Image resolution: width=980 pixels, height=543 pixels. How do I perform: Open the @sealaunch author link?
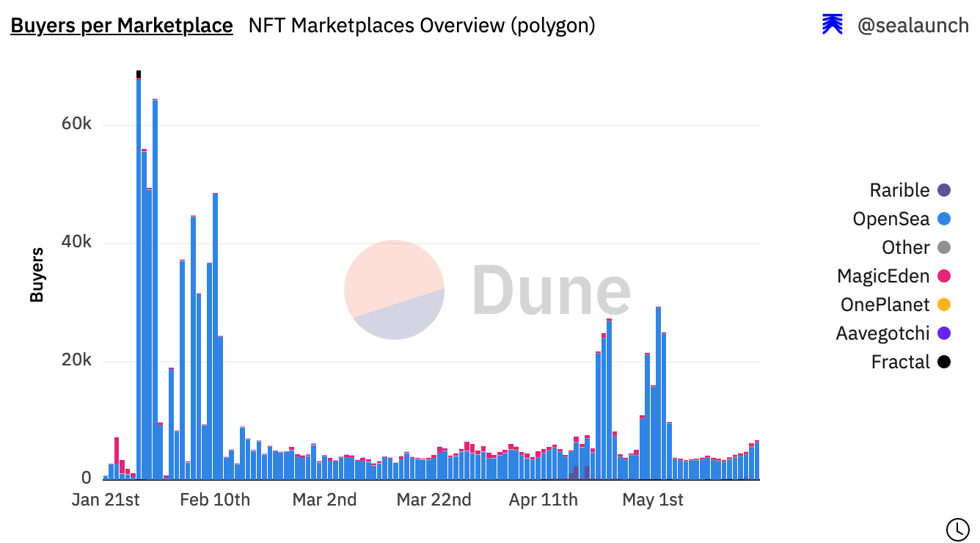point(913,26)
